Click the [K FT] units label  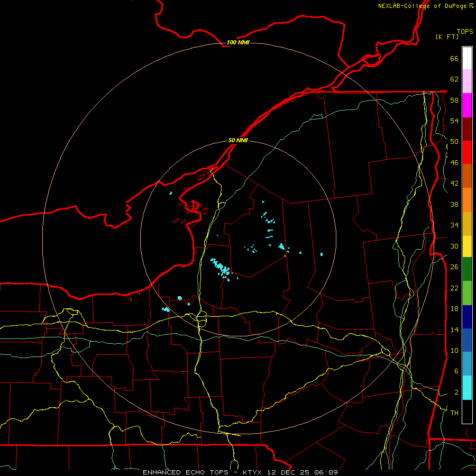tap(447, 36)
